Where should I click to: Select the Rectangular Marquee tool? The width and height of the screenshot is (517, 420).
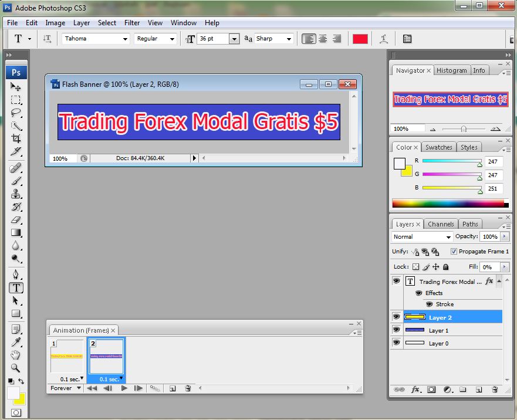(x=15, y=100)
